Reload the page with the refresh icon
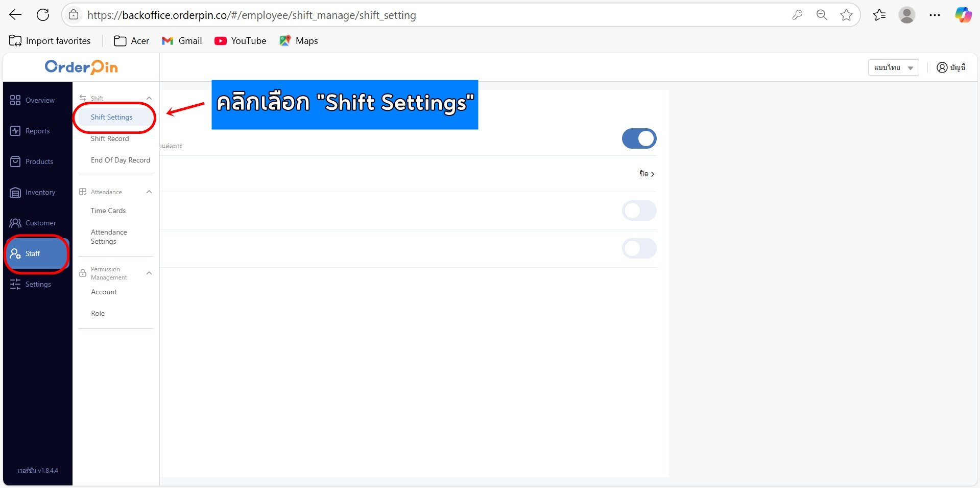Screen dimensions: 980x488 tap(43, 15)
